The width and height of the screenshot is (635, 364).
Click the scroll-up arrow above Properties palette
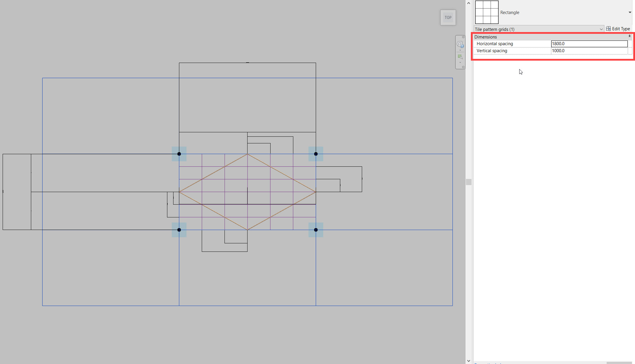click(469, 3)
